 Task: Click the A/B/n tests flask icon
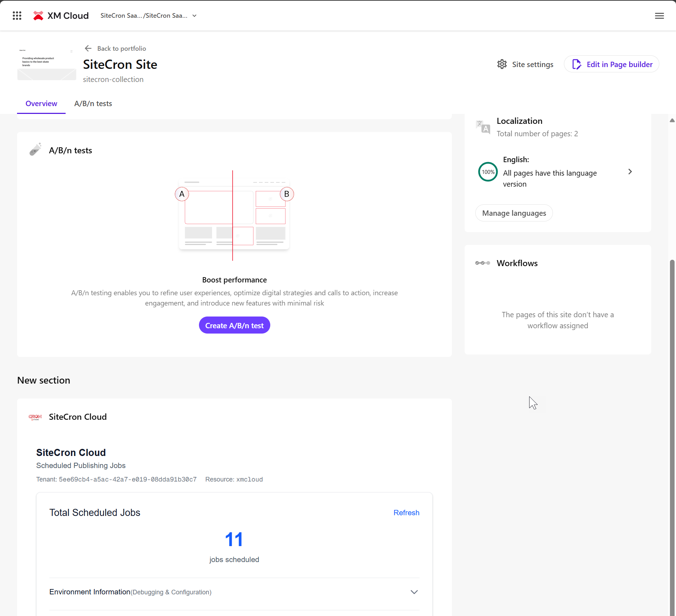[x=35, y=150]
